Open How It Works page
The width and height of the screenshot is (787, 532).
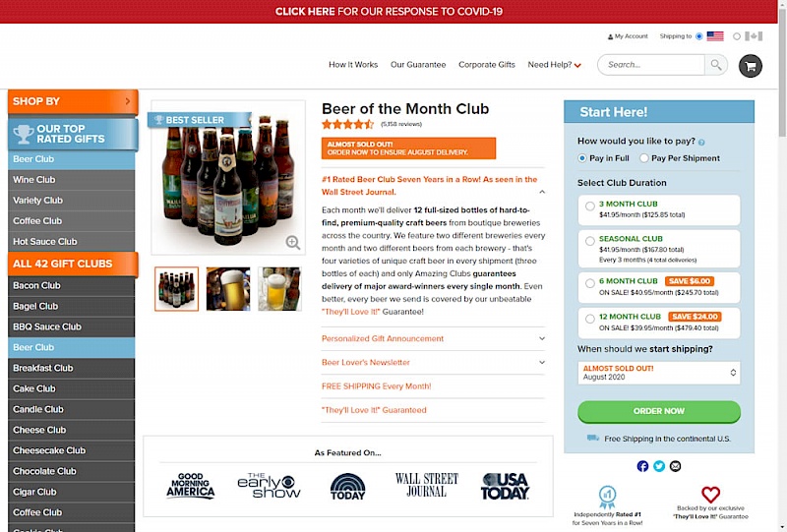point(353,65)
